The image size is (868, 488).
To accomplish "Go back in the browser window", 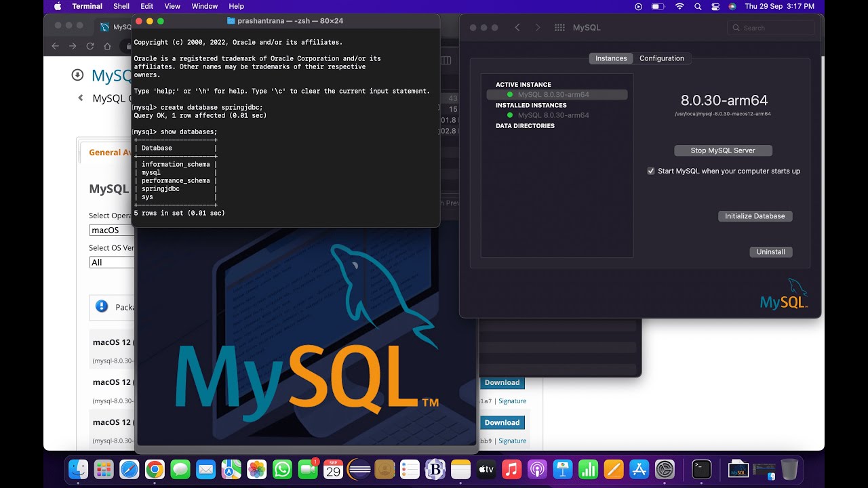I will pyautogui.click(x=56, y=46).
